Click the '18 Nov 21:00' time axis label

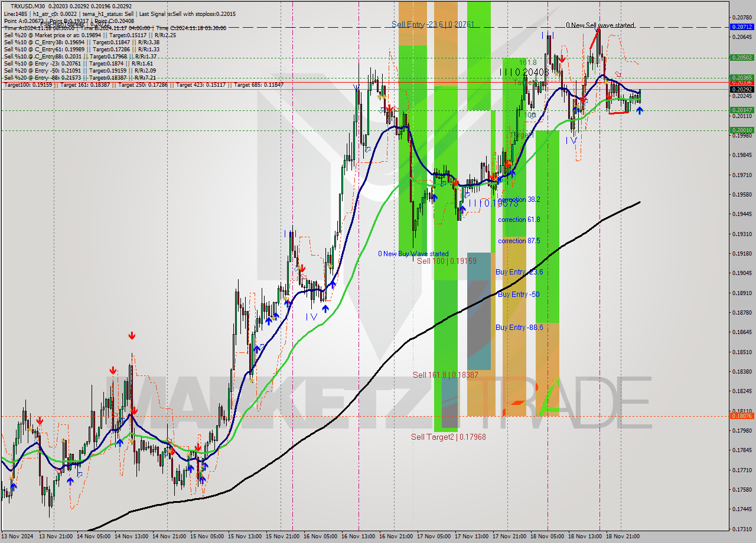(623, 537)
